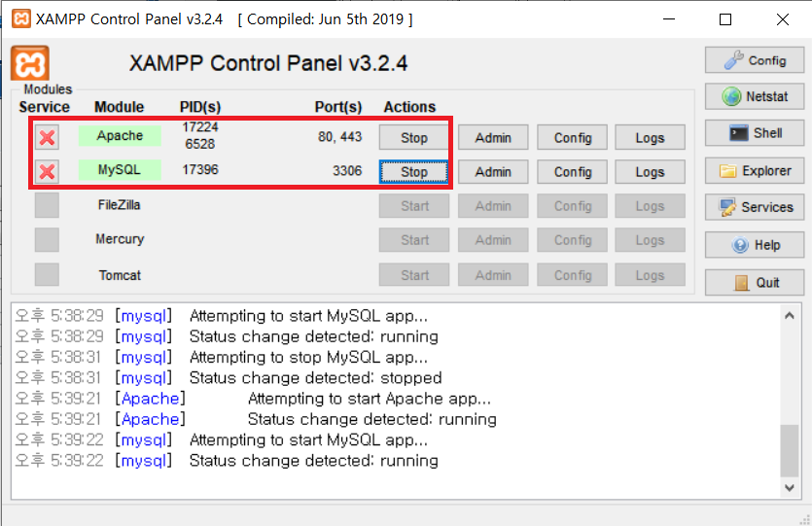This screenshot has height=526, width=812.
Task: Click MySQL port 3306
Action: point(347,171)
